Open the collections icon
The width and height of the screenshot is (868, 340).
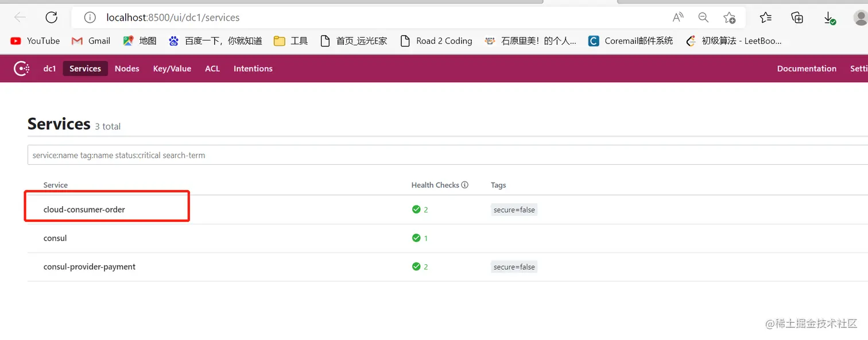[x=797, y=18]
